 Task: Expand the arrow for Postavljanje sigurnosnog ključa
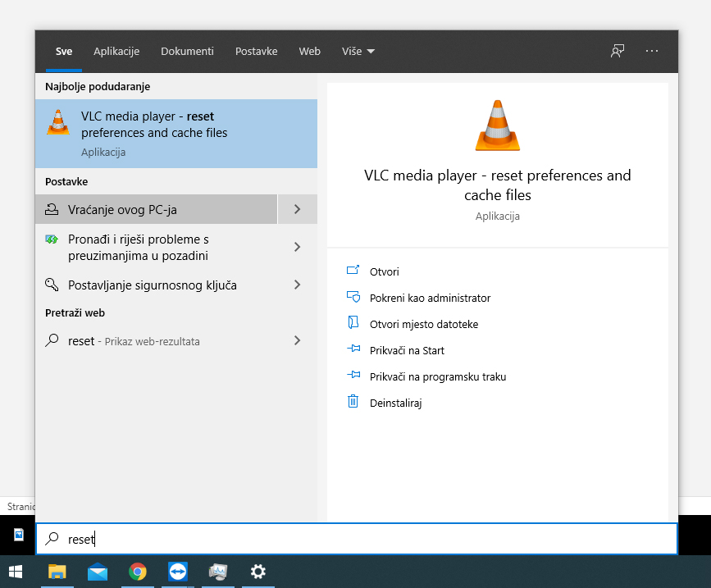[298, 285]
